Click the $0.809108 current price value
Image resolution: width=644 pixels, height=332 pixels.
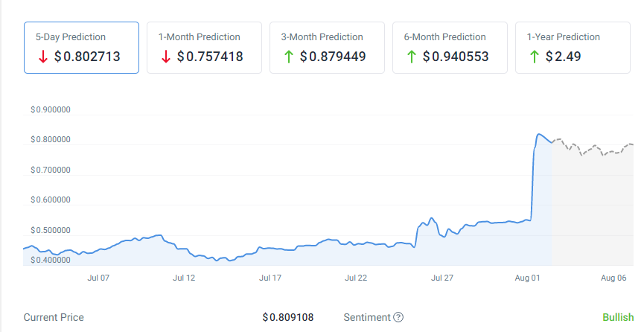[x=288, y=317]
